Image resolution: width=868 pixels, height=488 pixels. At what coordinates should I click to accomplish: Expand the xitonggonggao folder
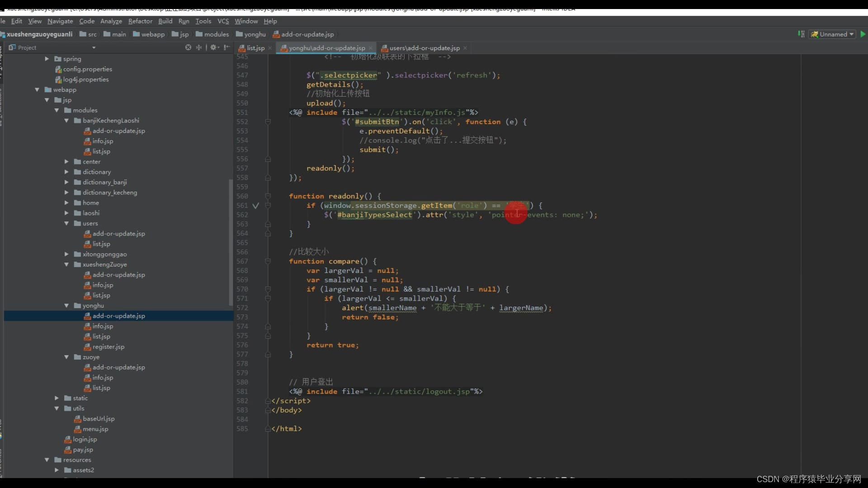tap(66, 254)
